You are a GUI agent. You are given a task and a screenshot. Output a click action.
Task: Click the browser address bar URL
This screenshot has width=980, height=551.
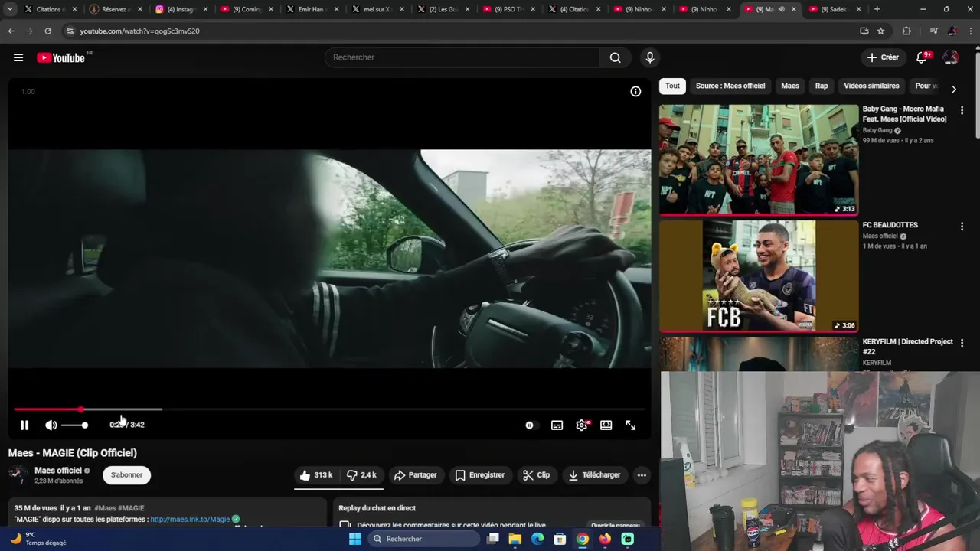click(139, 31)
